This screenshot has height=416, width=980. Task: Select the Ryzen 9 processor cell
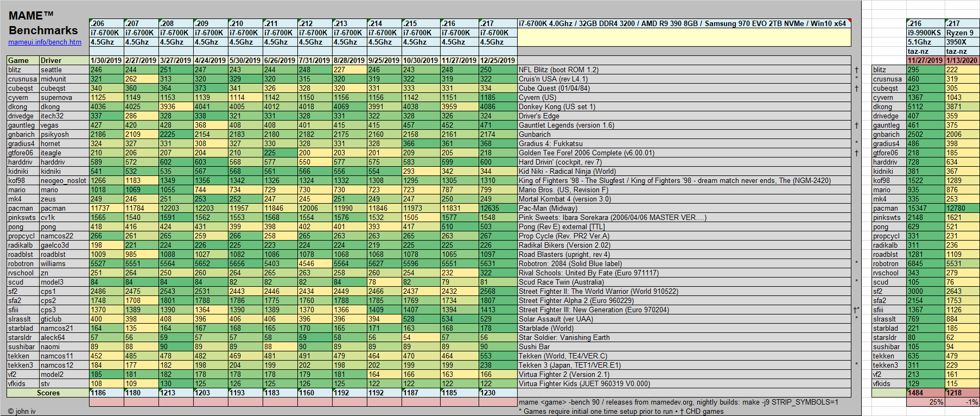[x=962, y=33]
